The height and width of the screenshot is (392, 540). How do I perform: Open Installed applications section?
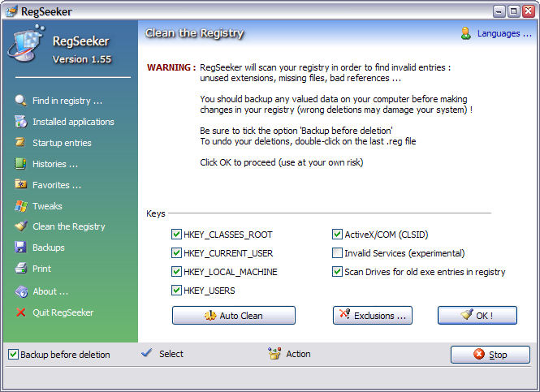[x=73, y=122]
